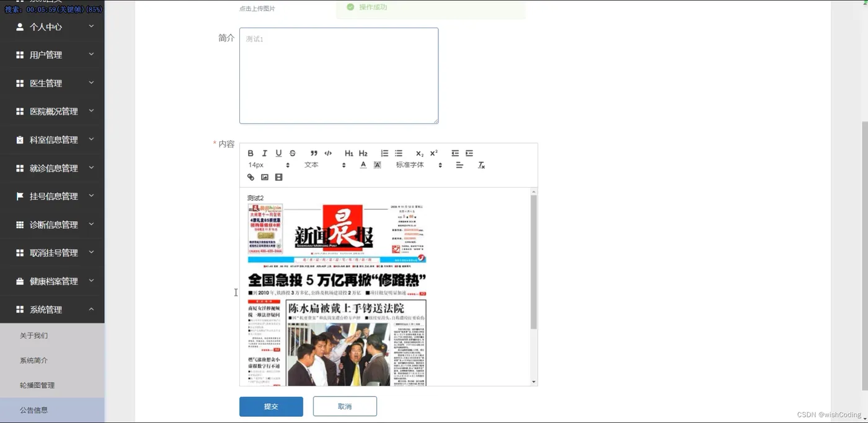Select the newspaper image in the editor
868x423 pixels.
coord(337,295)
